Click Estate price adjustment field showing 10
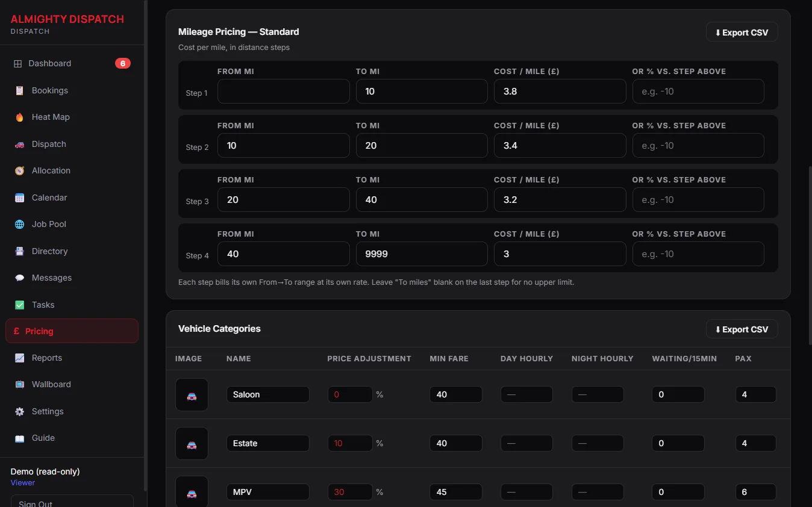Viewport: 812px width, 507px height. [x=350, y=443]
